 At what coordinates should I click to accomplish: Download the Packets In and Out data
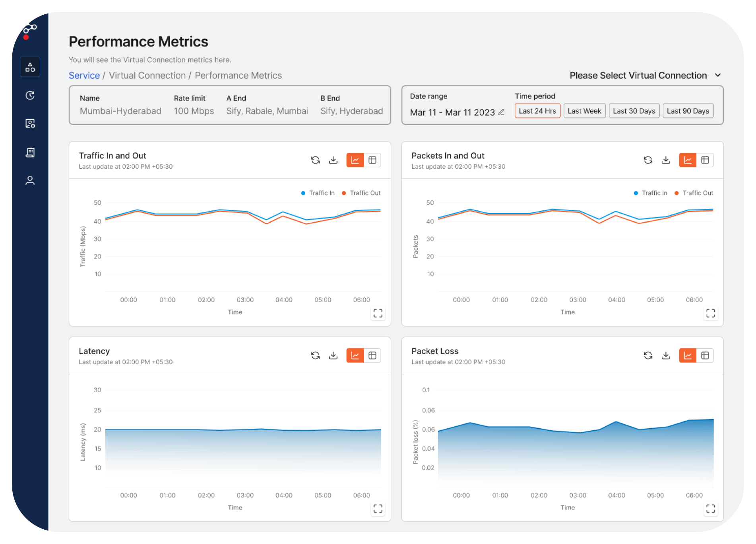click(666, 160)
